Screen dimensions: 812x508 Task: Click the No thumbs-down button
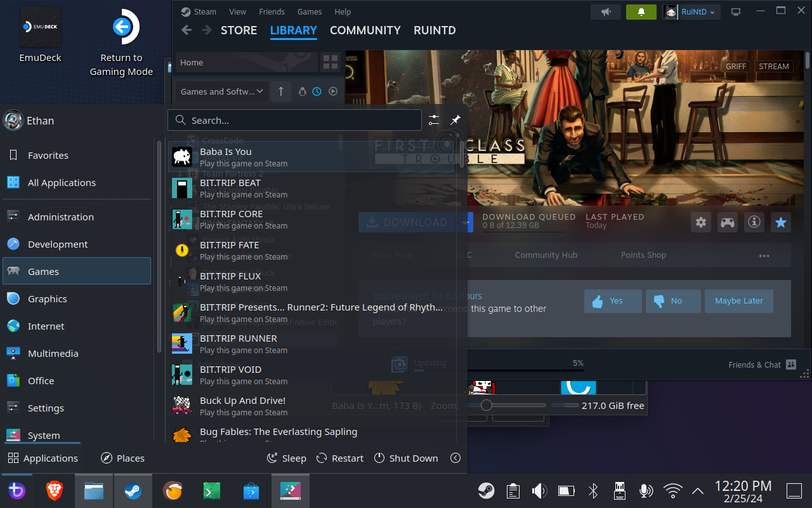click(673, 301)
